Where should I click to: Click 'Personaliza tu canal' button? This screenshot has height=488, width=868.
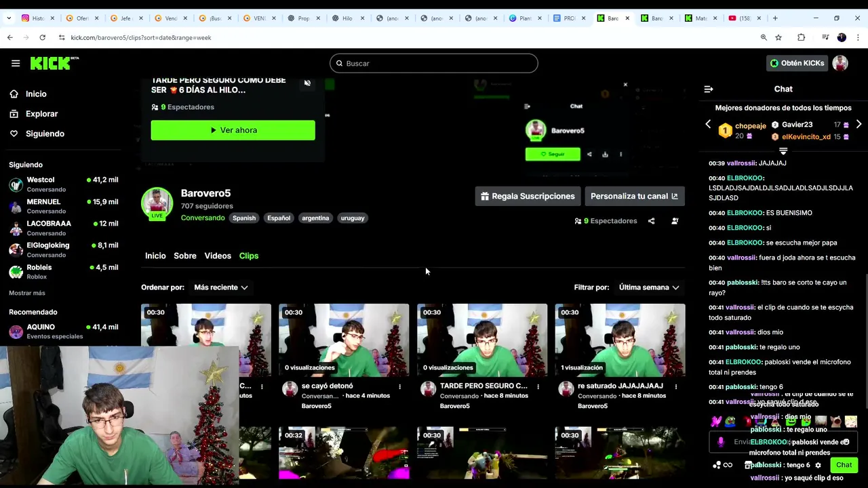point(634,196)
